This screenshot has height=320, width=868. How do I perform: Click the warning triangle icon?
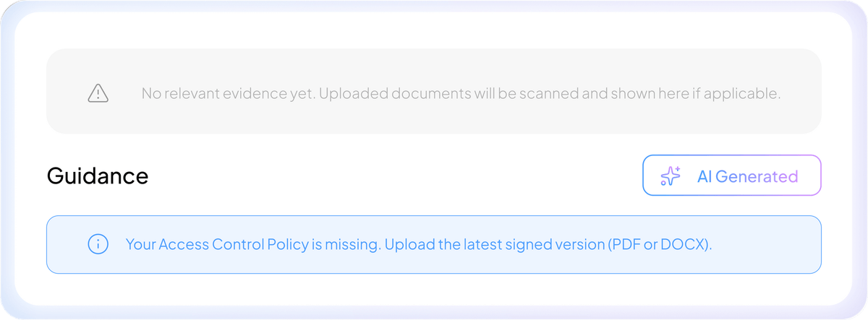click(98, 93)
